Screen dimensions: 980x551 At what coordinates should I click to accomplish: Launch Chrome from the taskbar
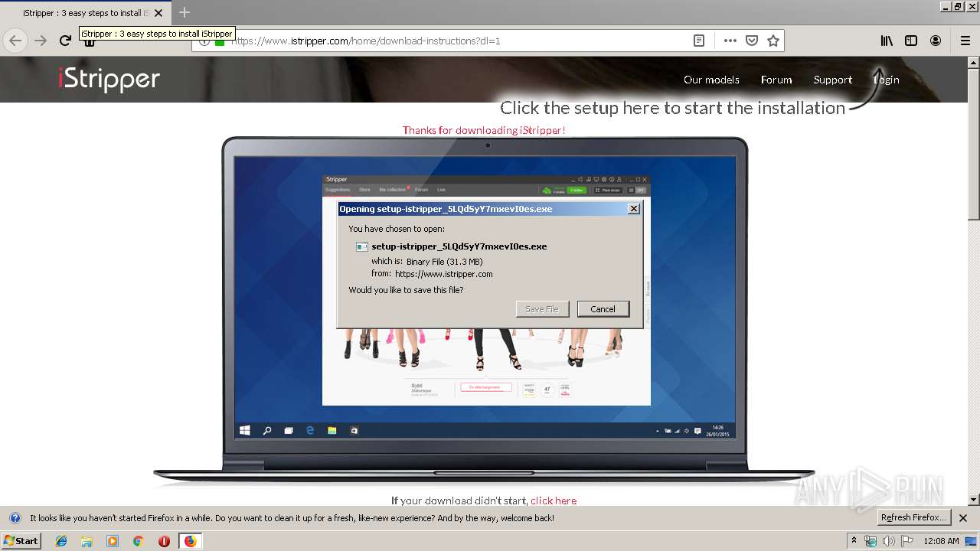pos(138,541)
